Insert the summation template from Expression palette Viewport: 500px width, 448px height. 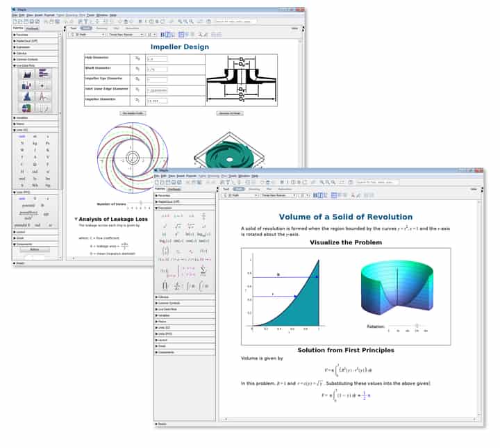(x=203, y=270)
